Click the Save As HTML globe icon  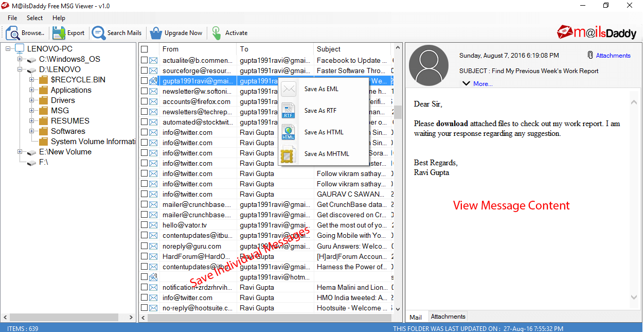[289, 132]
